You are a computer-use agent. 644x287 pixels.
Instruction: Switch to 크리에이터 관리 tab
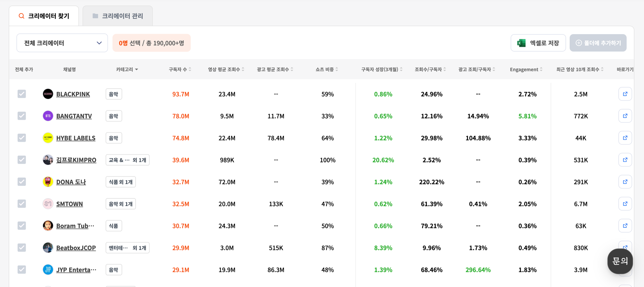tap(118, 16)
